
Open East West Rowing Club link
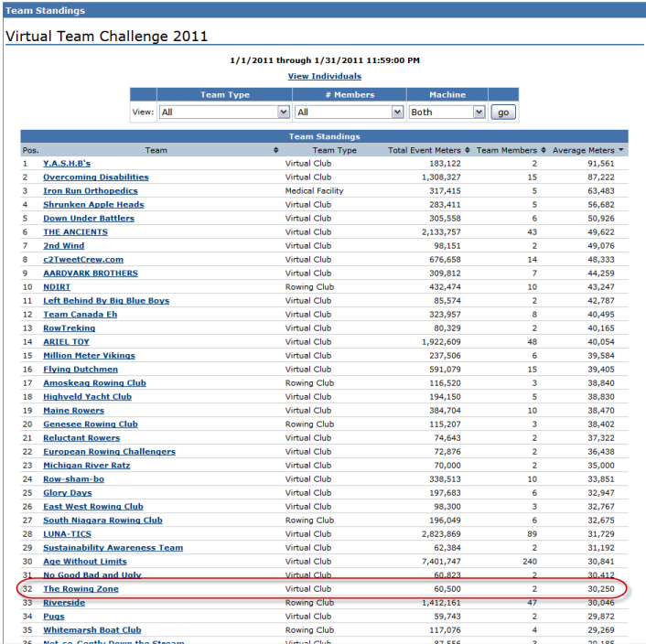click(x=93, y=507)
